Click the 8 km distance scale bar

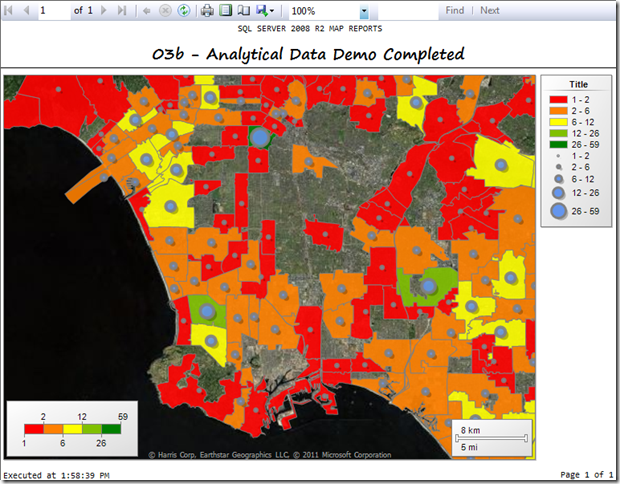pos(491,438)
